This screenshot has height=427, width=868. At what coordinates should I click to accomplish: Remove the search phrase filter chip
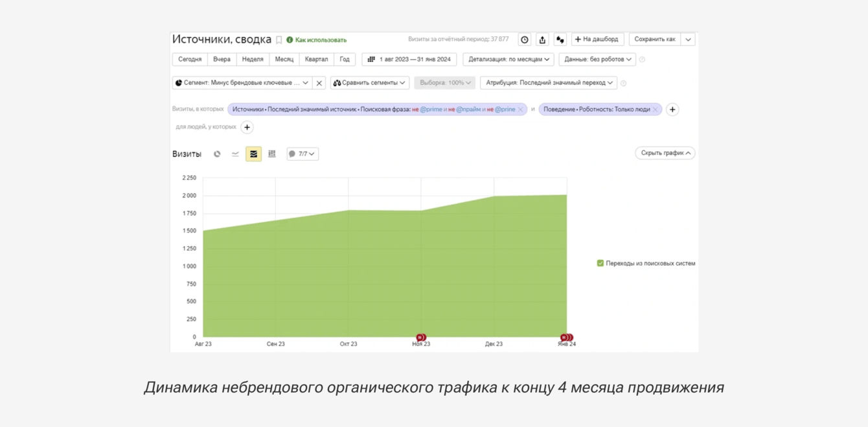[520, 110]
